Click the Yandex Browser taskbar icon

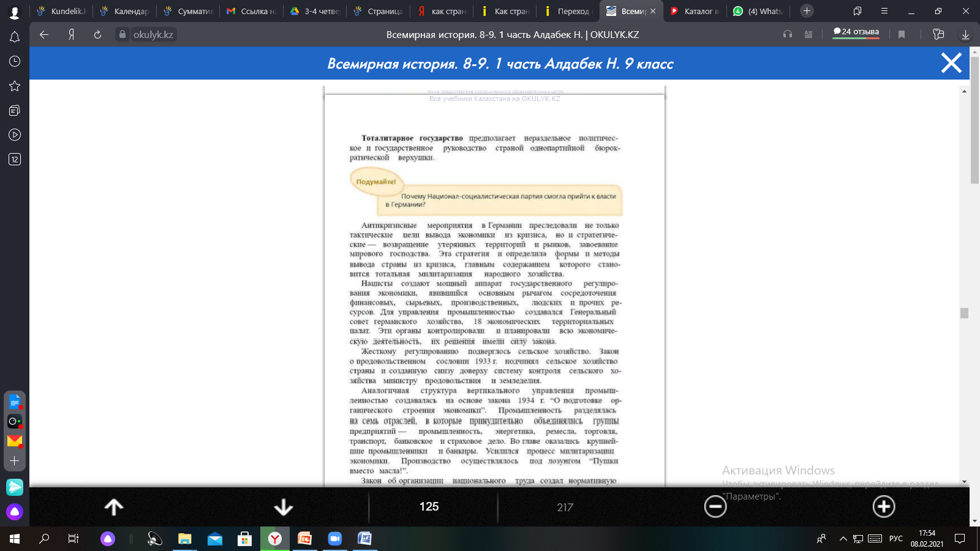tap(275, 539)
